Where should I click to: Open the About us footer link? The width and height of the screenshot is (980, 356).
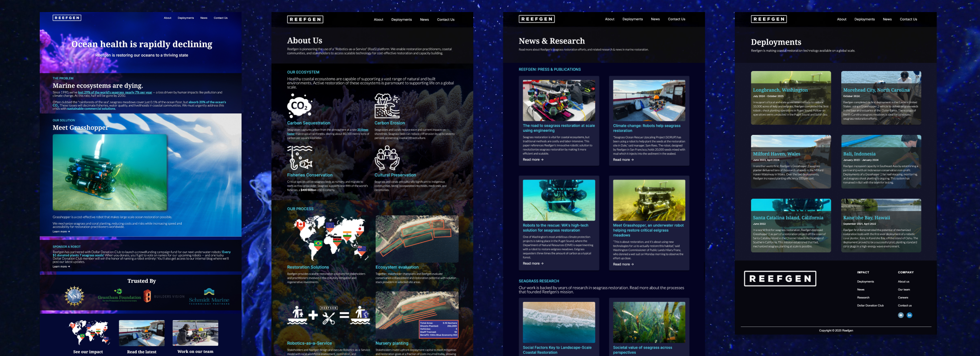(x=903, y=281)
